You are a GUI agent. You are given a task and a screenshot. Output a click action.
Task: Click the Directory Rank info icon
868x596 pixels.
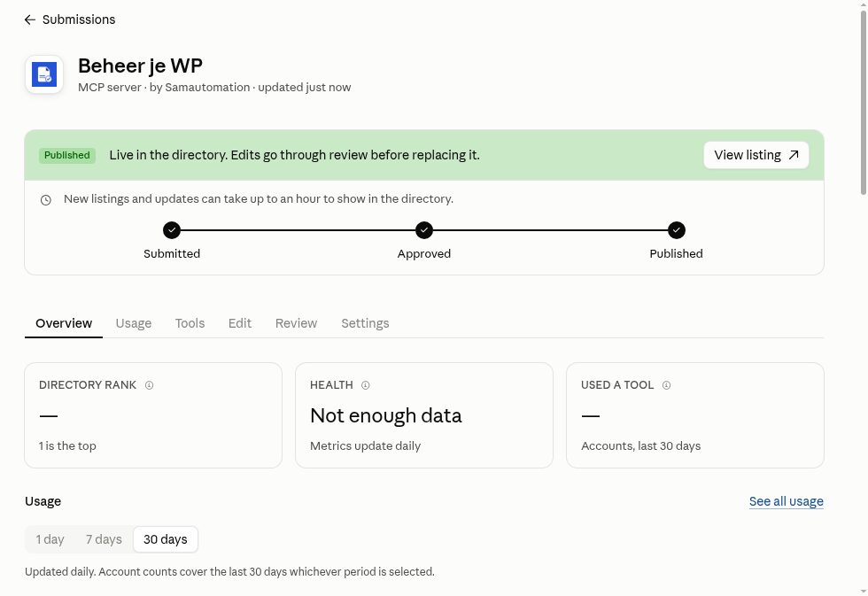pos(149,385)
